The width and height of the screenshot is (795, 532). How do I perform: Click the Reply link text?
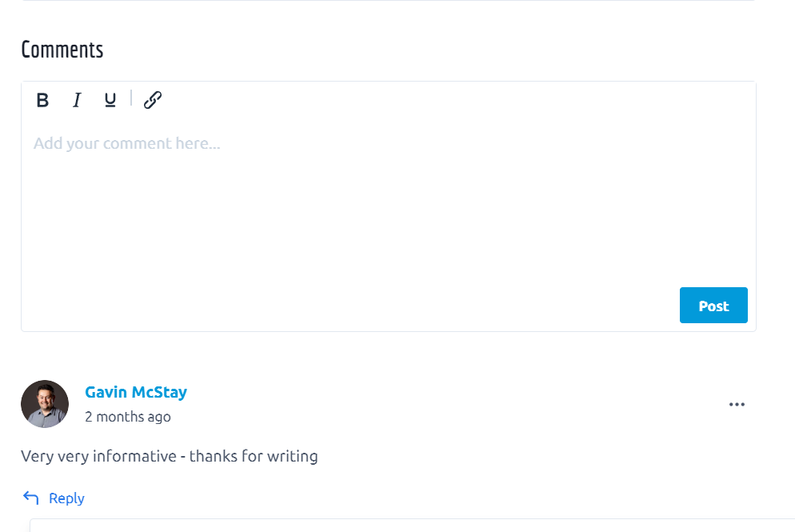tap(66, 498)
